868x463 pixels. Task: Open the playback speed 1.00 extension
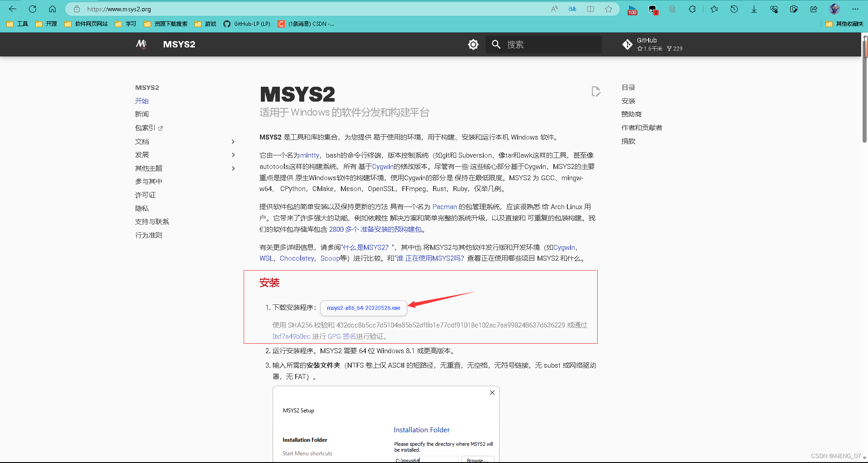pos(632,9)
